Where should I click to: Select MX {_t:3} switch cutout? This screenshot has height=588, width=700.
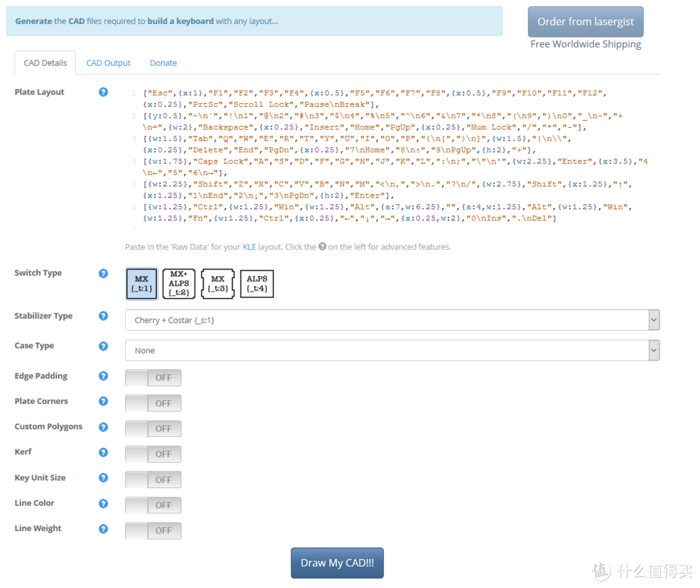coord(218,283)
